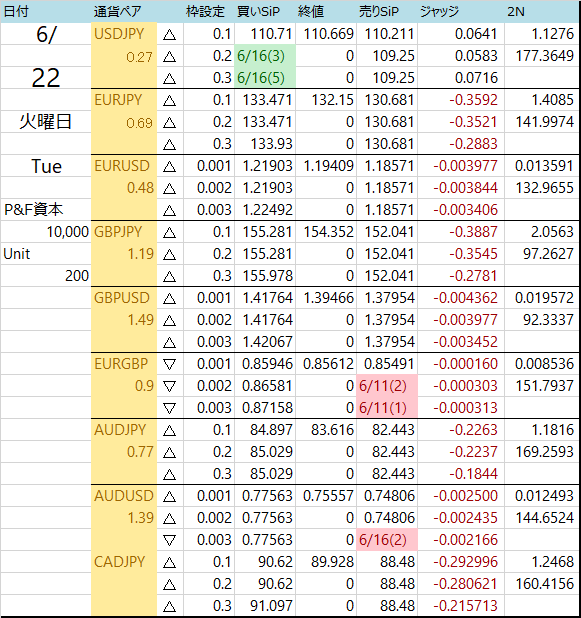
Task: Click the green 6/16(5) cell
Action: tap(265, 78)
